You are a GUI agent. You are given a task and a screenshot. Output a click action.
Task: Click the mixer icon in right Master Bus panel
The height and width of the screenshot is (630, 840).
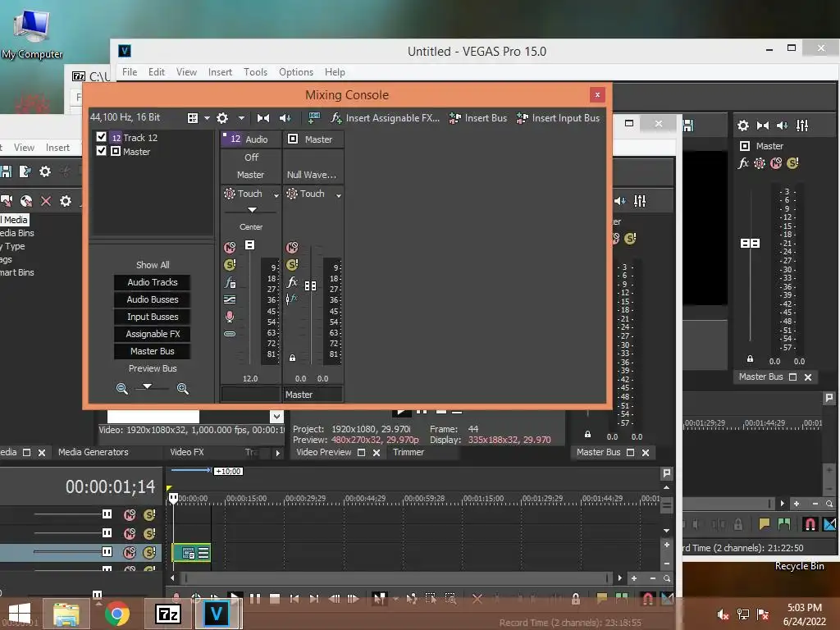(x=802, y=126)
